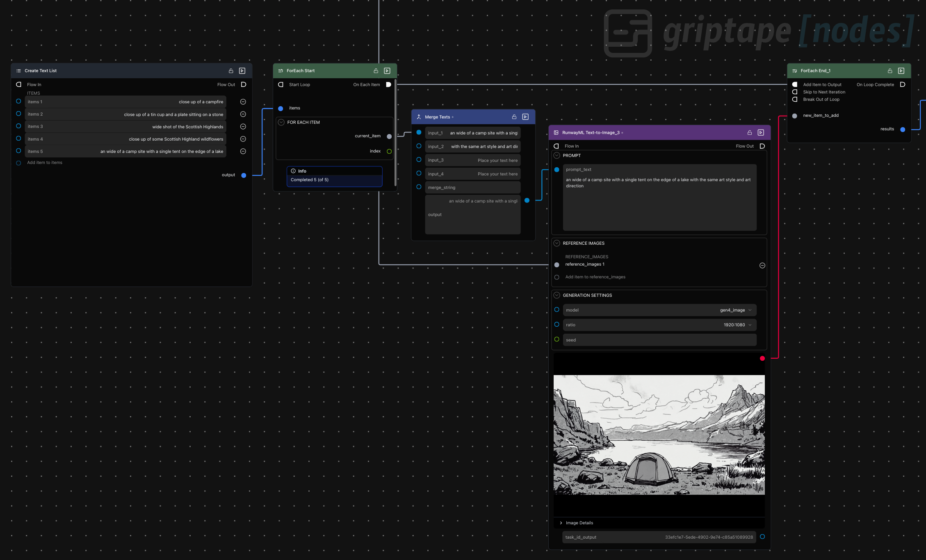The height and width of the screenshot is (560, 926).
Task: Collapse the REFERENCE IMAGES section
Action: click(x=557, y=243)
